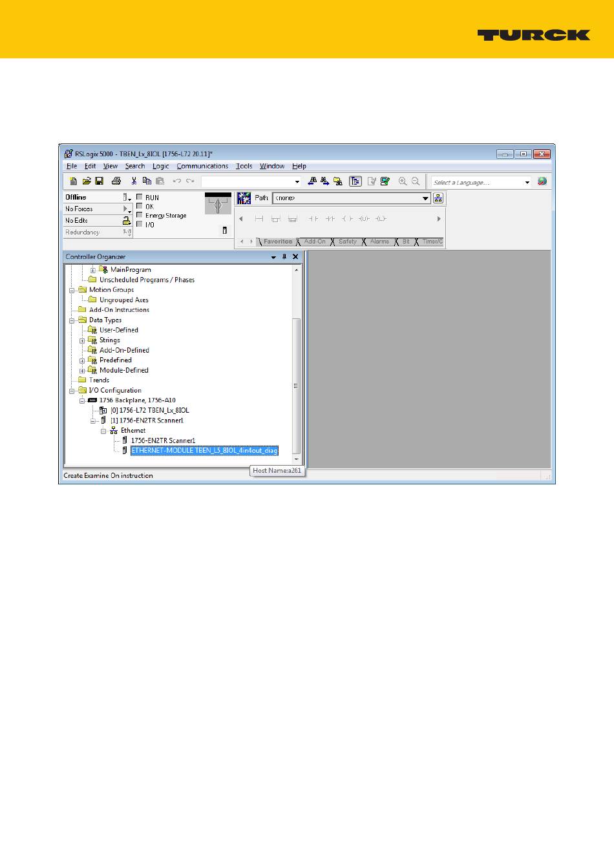Screen dimensions: 614x868
Task: Click the Save diskette icon
Action: 100,181
